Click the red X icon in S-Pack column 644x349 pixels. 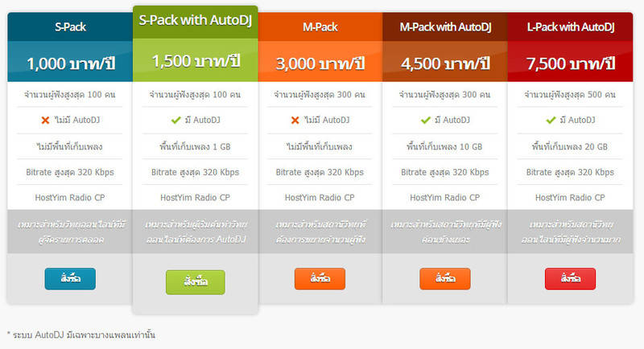coord(45,120)
